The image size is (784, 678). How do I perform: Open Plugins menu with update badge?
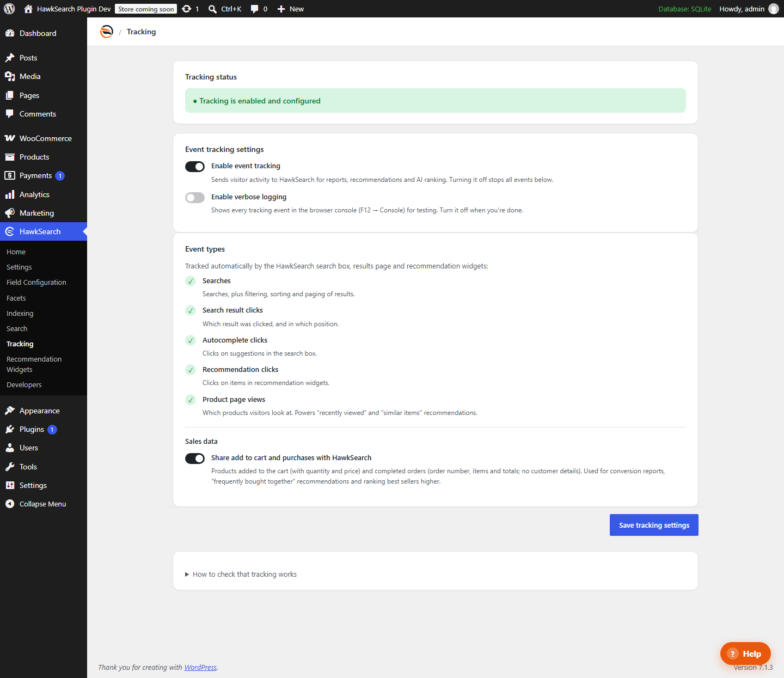(x=44, y=429)
